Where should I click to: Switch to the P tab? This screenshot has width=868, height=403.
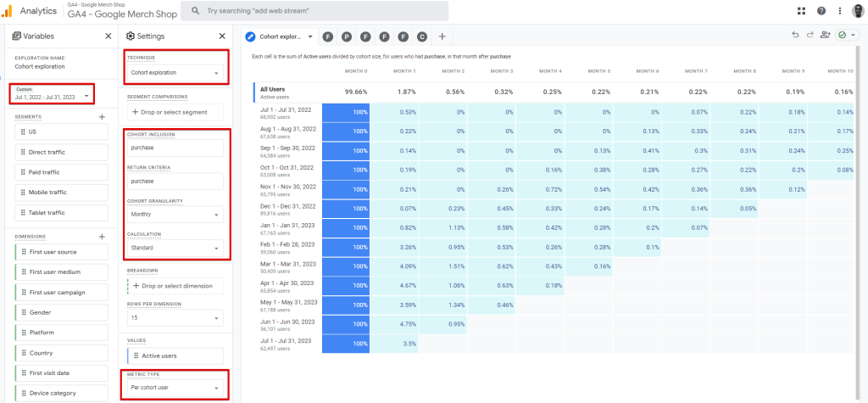point(347,36)
